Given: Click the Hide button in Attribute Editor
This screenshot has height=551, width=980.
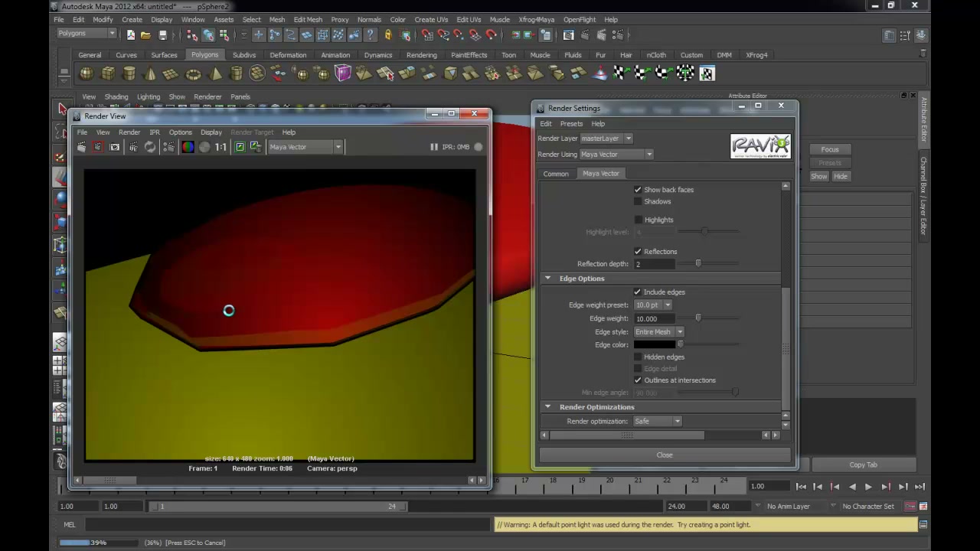Looking at the screenshot, I should pyautogui.click(x=841, y=176).
